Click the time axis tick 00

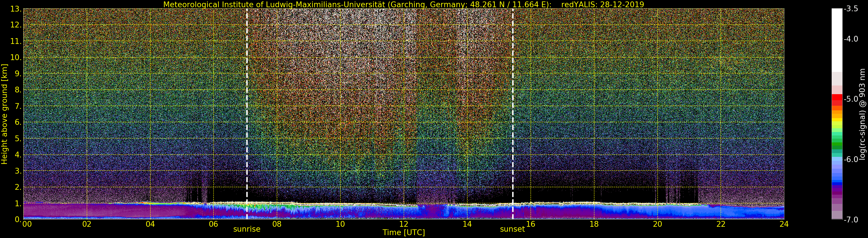point(27,224)
